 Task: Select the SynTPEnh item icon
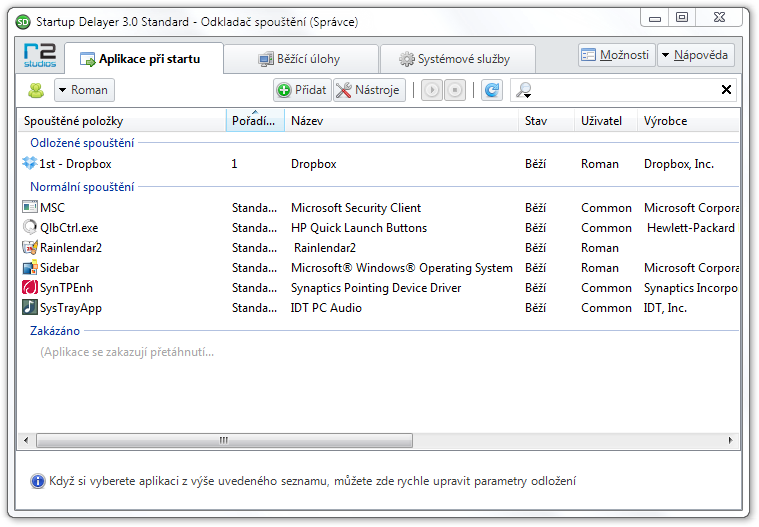30,287
